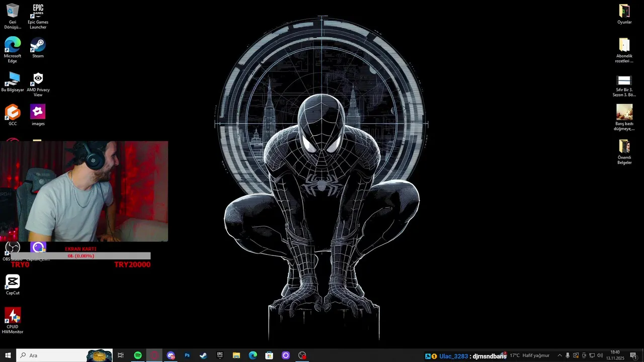Click the Ara search box in the taskbar
The height and width of the screenshot is (362, 644).
point(64,355)
